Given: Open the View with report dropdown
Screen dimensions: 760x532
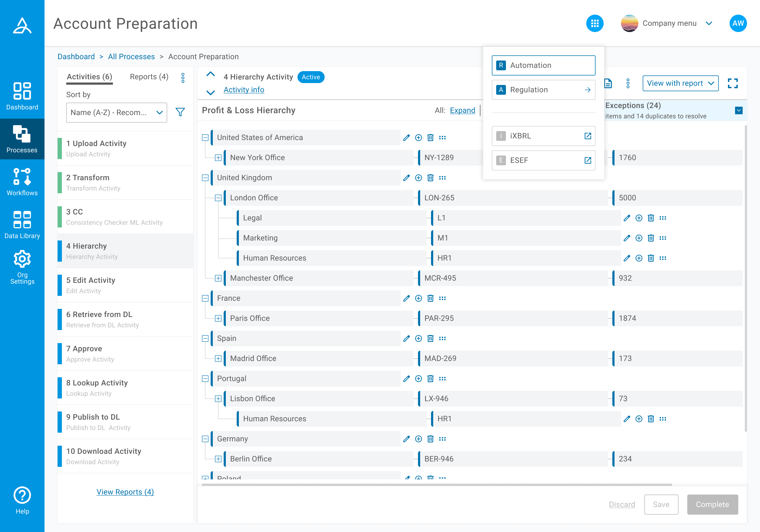Looking at the screenshot, I should [x=680, y=83].
